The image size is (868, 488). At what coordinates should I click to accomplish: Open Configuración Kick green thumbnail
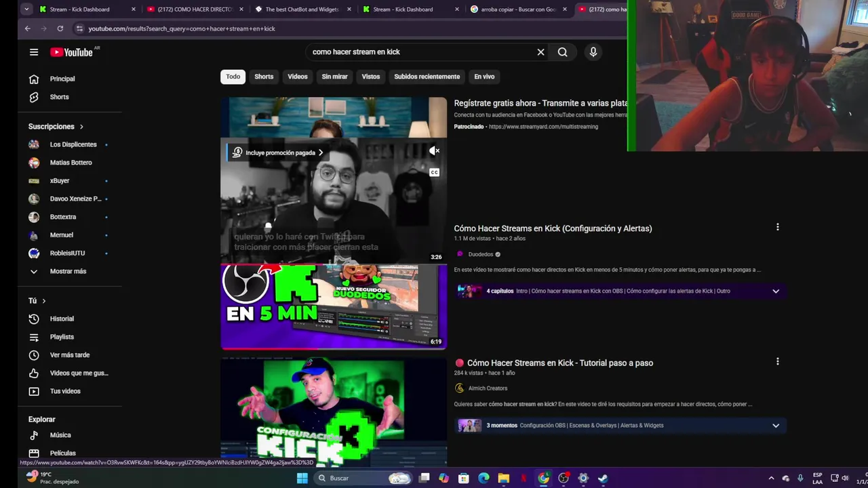point(334,413)
